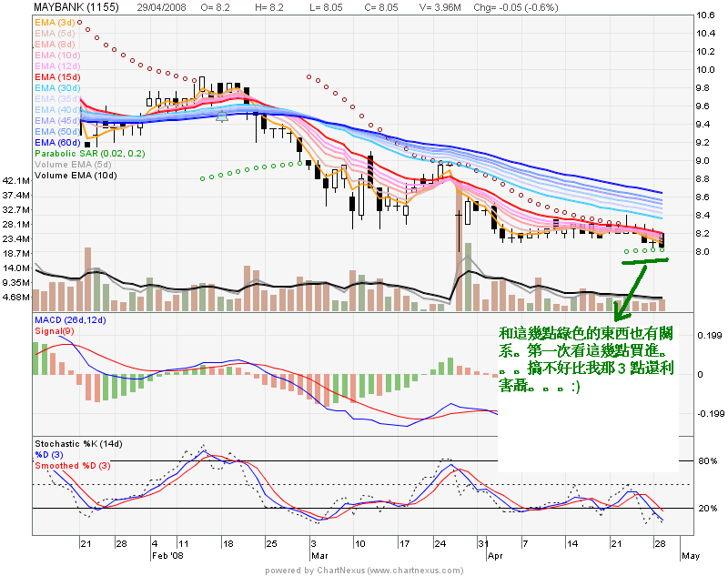Click the Signal(9) label
Viewport: 728px width, 576px height.
click(x=55, y=331)
